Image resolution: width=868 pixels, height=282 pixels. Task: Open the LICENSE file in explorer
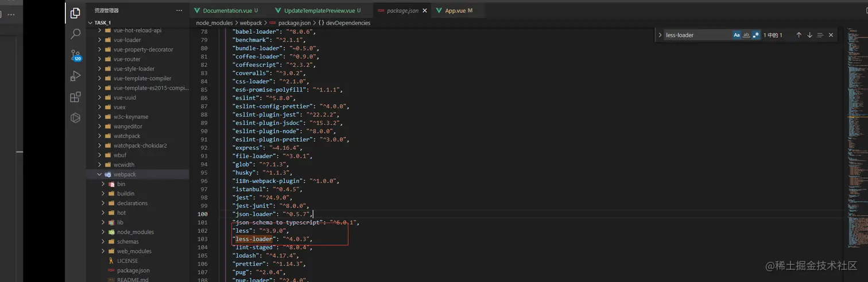click(138, 261)
